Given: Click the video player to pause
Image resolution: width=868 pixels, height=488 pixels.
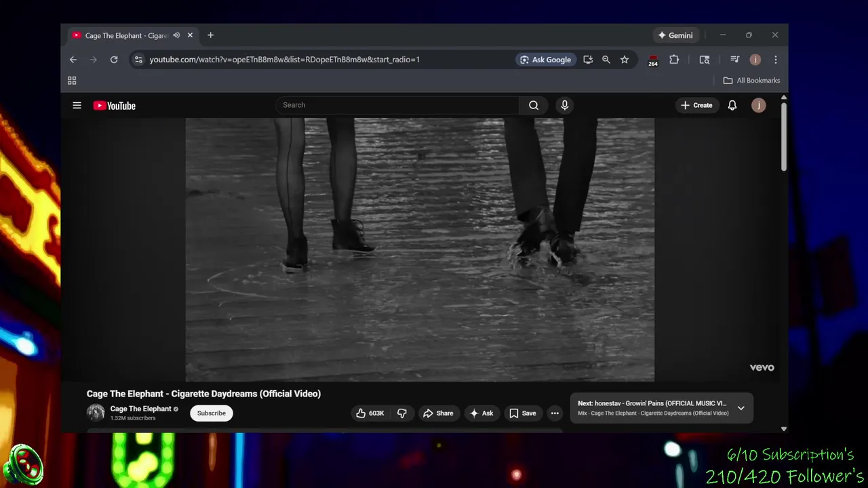Looking at the screenshot, I should (x=420, y=249).
